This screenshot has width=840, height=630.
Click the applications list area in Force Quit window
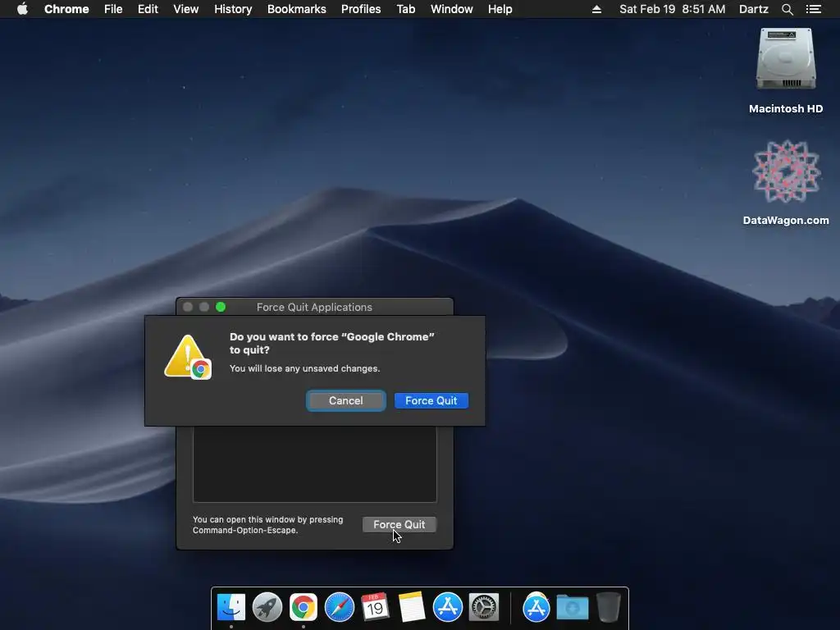[314, 464]
